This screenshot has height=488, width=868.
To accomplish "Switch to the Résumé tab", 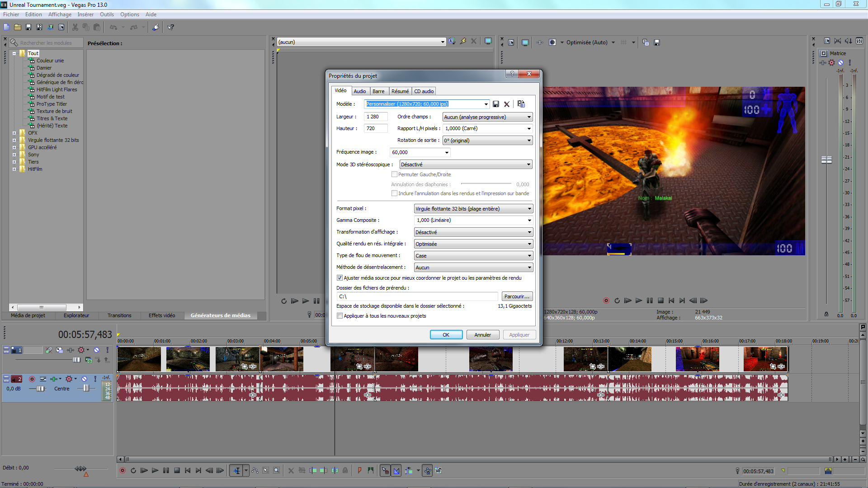I will coord(400,91).
